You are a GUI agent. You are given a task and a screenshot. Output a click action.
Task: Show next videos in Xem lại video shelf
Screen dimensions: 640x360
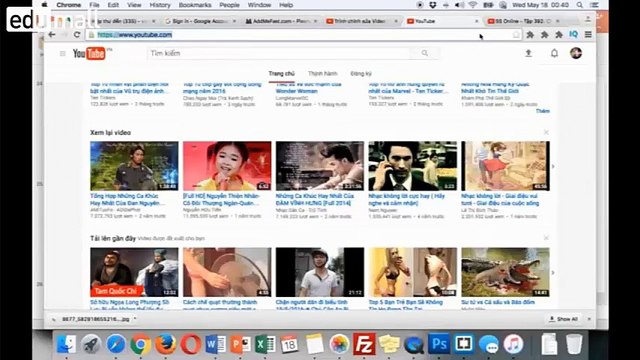tap(553, 167)
